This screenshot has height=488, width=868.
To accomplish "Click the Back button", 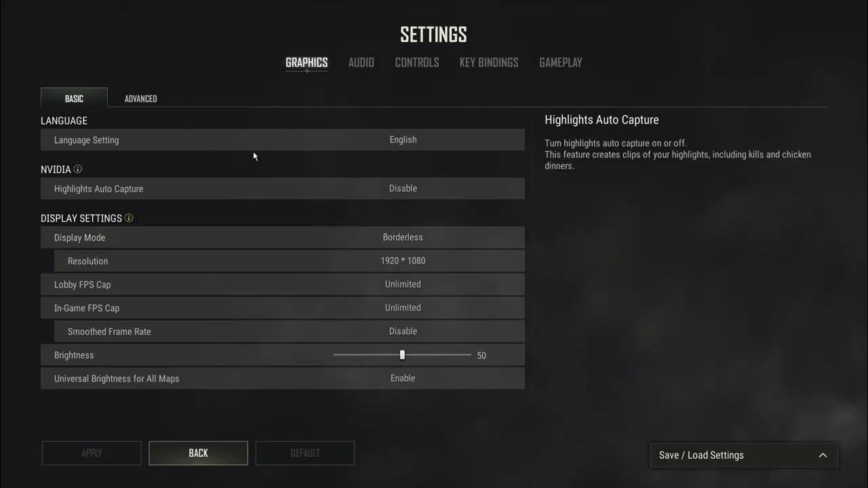I will click(199, 453).
